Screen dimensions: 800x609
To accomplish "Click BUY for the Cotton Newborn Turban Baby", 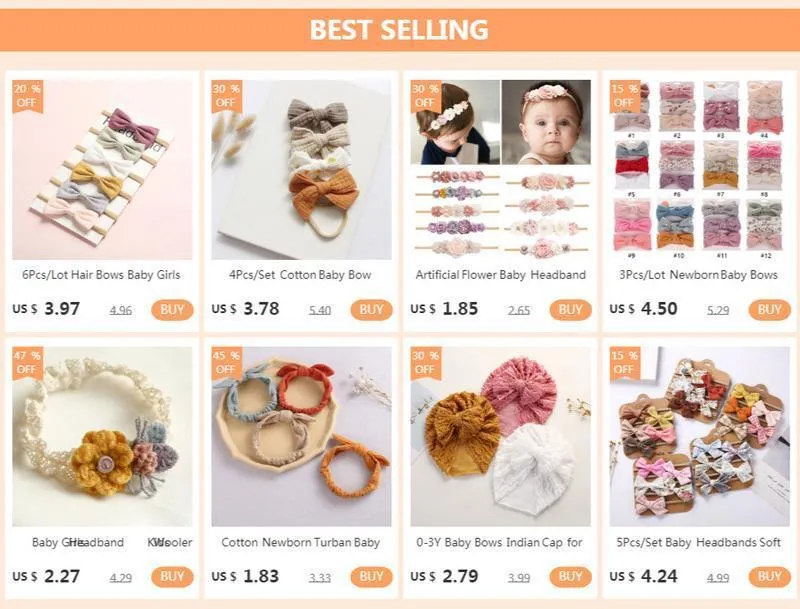I will pos(371,576).
